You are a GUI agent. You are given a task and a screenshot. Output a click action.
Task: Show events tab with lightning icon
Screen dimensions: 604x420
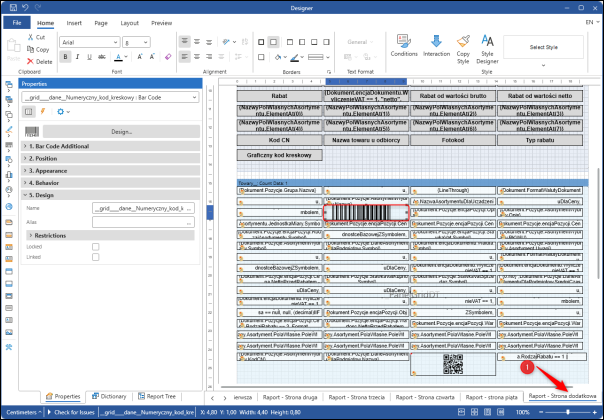pyautogui.click(x=44, y=112)
